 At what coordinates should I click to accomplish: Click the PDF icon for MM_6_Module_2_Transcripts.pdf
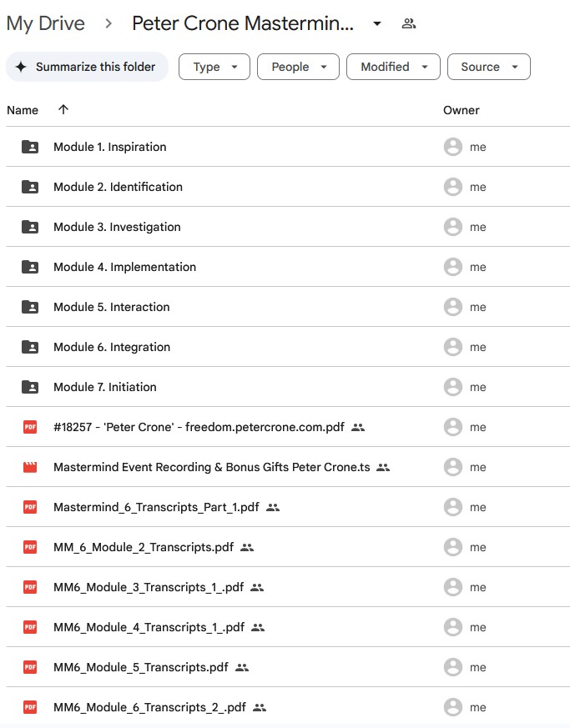[x=30, y=547]
